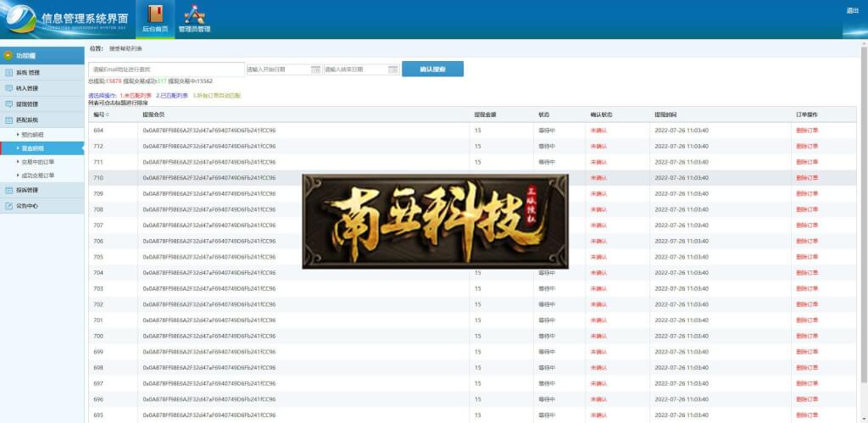Click the 确认搜索 button
Viewport: 868px width, 423px height.
pyautogui.click(x=432, y=70)
